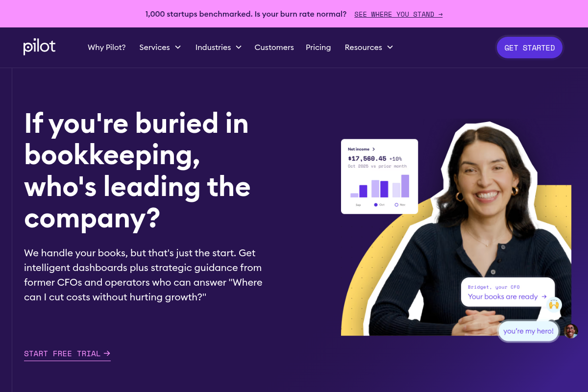Open the Pricing page
The width and height of the screenshot is (588, 392).
pos(318,48)
